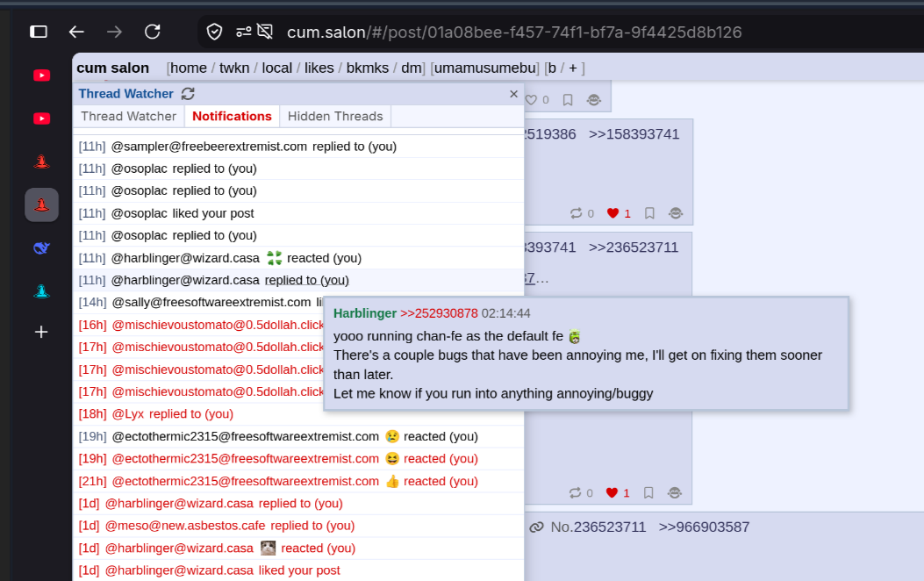Open the bkmks navigation link
The width and height of the screenshot is (924, 581).
coord(367,68)
